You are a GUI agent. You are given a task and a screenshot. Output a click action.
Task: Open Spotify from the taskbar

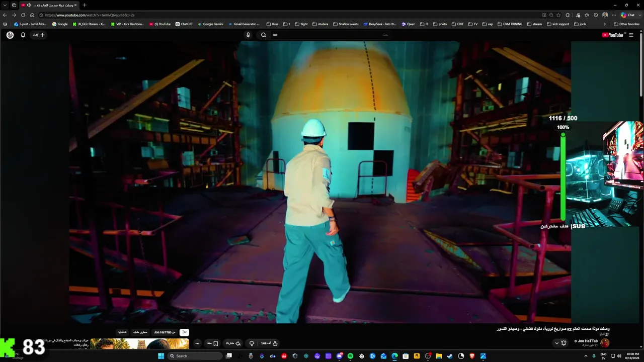(350, 356)
